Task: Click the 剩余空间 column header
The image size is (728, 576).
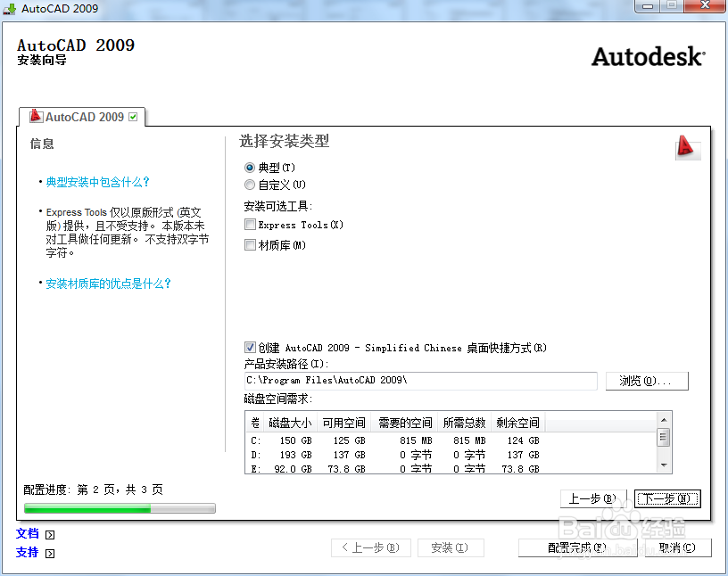Action: click(517, 423)
